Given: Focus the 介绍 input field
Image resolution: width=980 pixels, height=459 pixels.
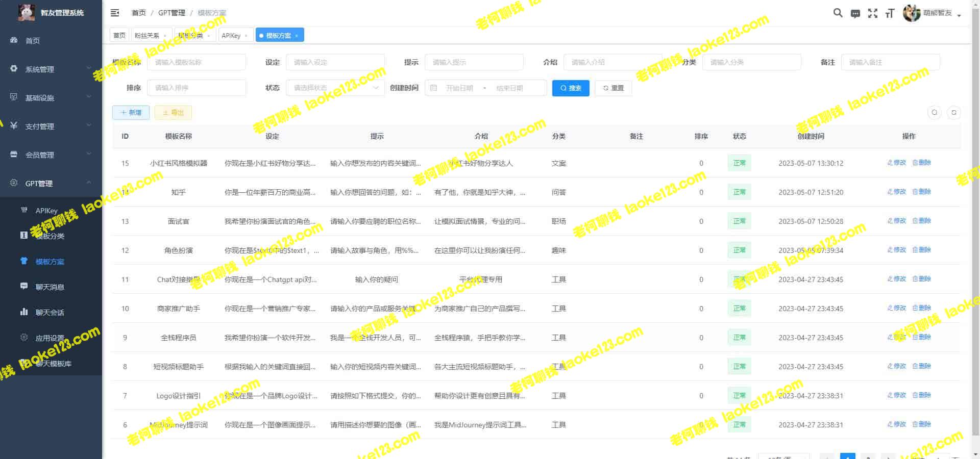Looking at the screenshot, I should pos(613,62).
